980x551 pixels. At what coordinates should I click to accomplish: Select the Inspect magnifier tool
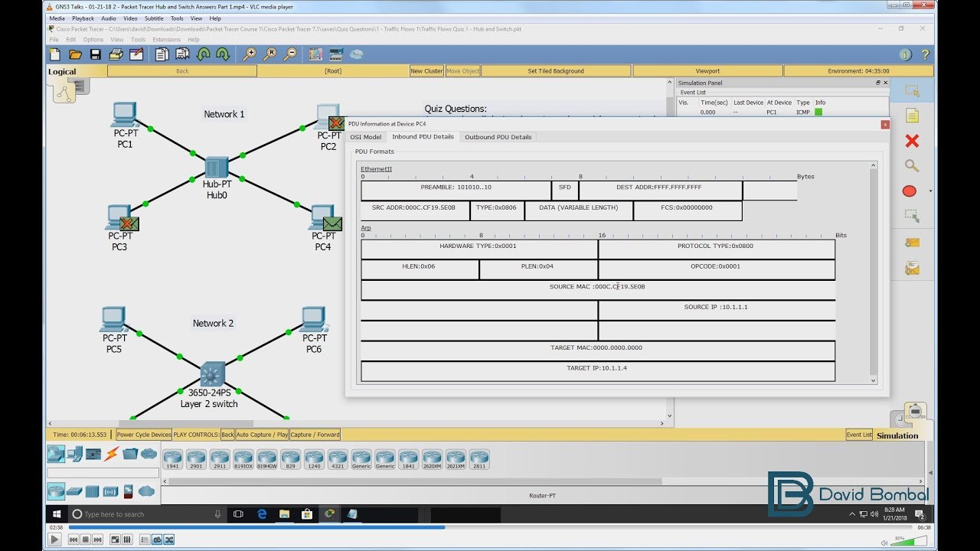[911, 166]
